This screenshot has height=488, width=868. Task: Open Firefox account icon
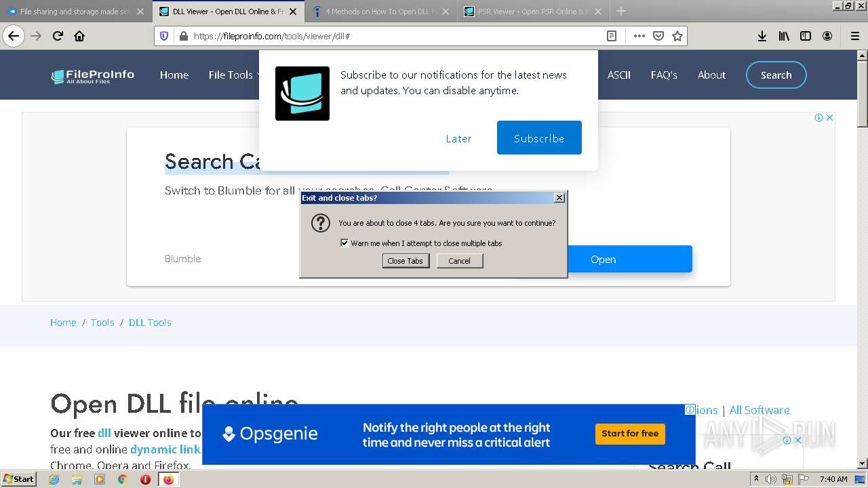pyautogui.click(x=827, y=36)
